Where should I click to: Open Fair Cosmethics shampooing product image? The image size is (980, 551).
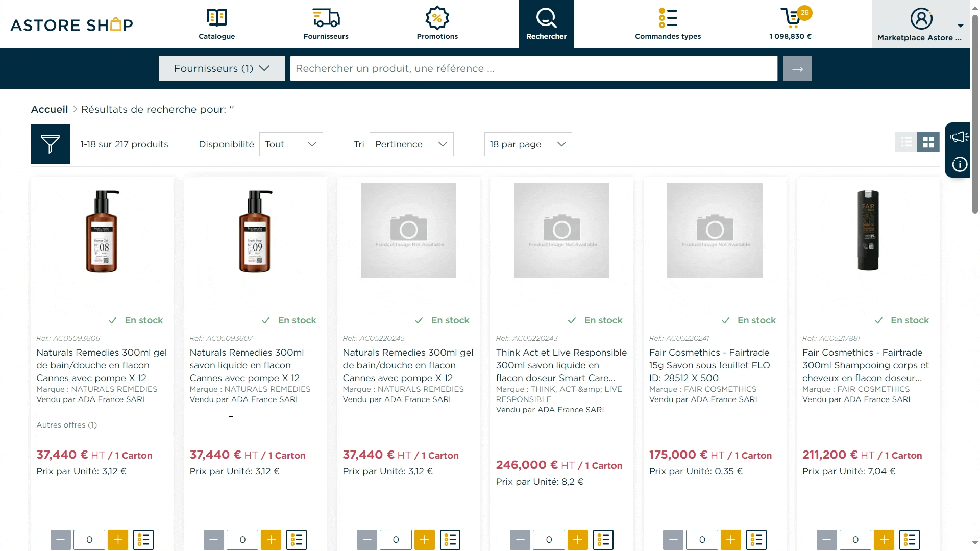tap(868, 231)
